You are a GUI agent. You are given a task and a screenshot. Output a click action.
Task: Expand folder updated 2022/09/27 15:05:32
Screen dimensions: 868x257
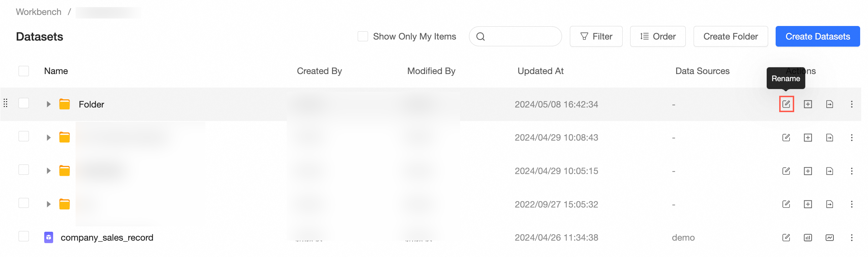(x=48, y=204)
